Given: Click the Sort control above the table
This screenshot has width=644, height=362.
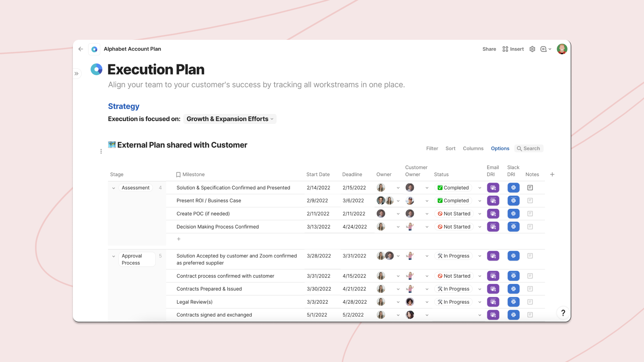Looking at the screenshot, I should tap(450, 148).
